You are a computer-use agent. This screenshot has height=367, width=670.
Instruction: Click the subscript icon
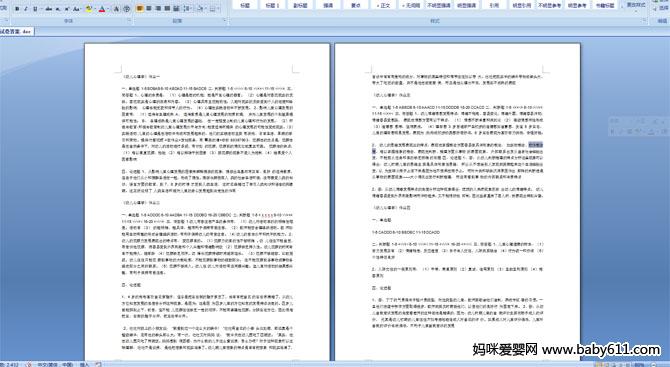click(x=58, y=9)
